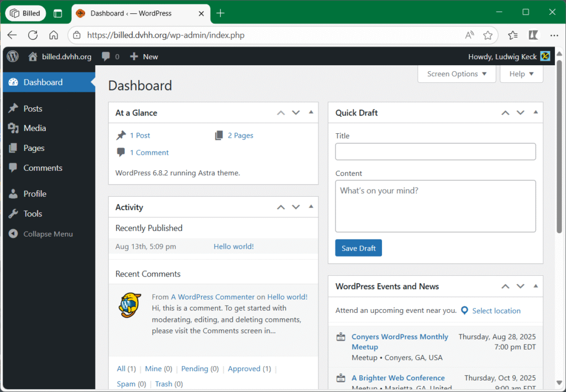Viewport: 566px width, 392px height.
Task: Click the browser home icon
Action: 54,35
